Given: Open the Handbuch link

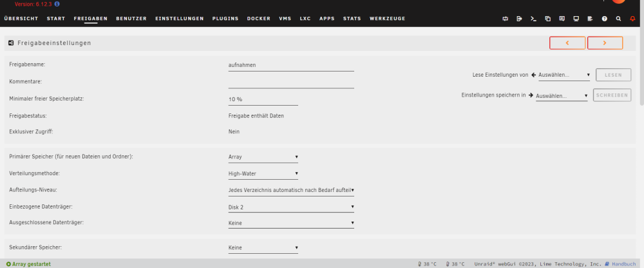Looking at the screenshot, I should [623, 264].
